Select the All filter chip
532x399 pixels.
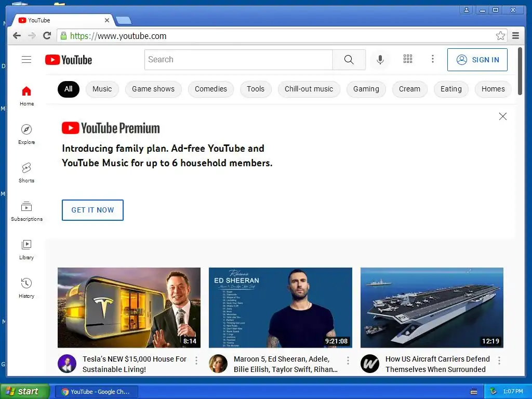[x=69, y=89]
